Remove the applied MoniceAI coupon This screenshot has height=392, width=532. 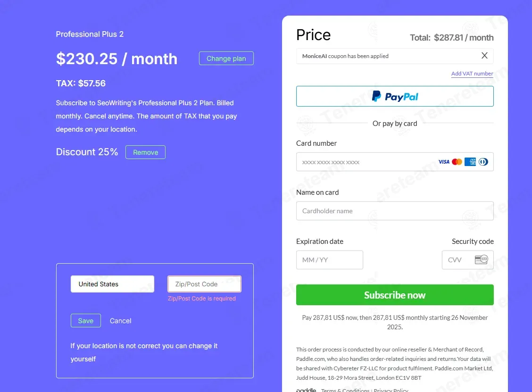click(x=484, y=56)
